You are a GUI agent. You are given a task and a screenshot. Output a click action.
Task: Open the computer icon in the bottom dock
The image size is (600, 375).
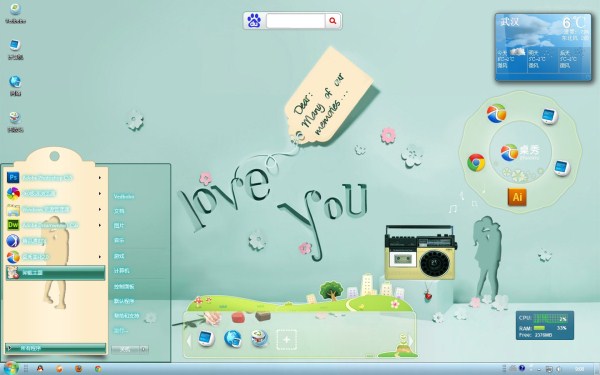point(207,338)
